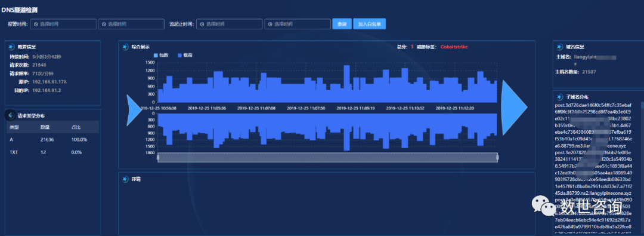Click the 子域名分布 panel header icon
This screenshot has width=644, height=236.
(559, 97)
